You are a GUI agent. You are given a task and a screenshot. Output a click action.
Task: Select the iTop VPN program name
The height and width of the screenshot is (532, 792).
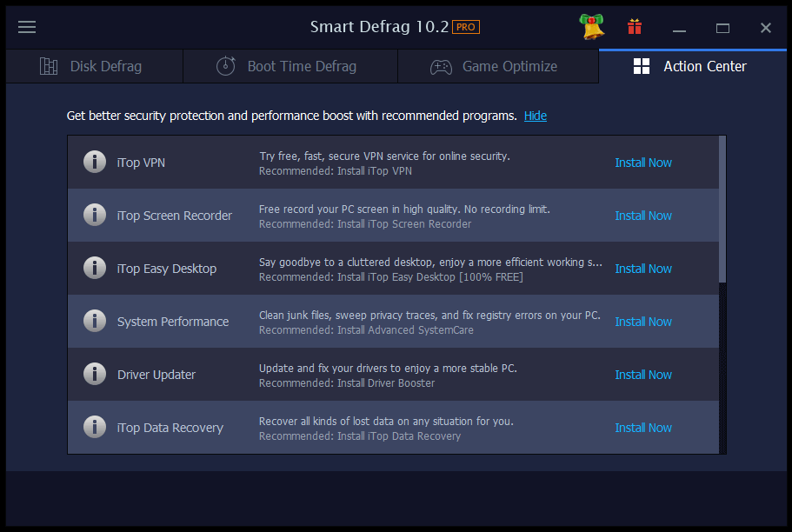pyautogui.click(x=141, y=163)
